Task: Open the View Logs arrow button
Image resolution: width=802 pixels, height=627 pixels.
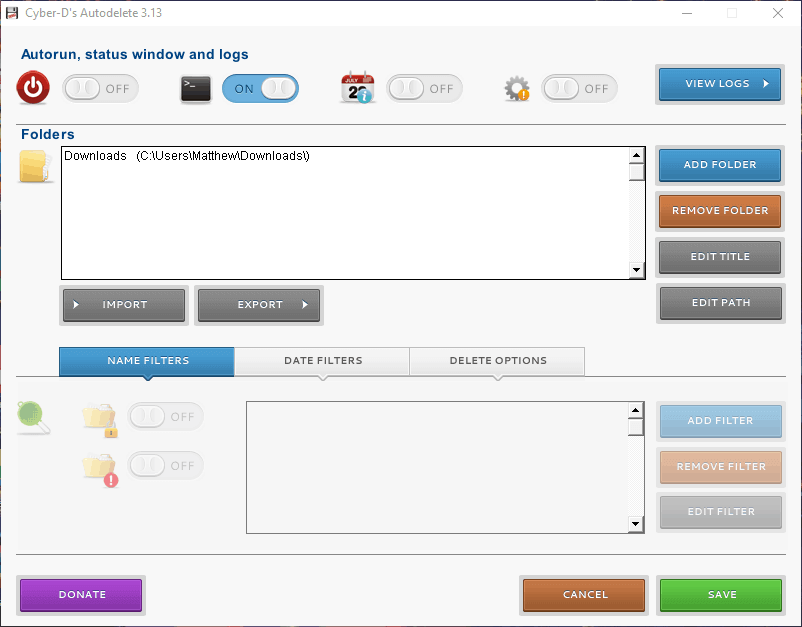Action: point(719,84)
